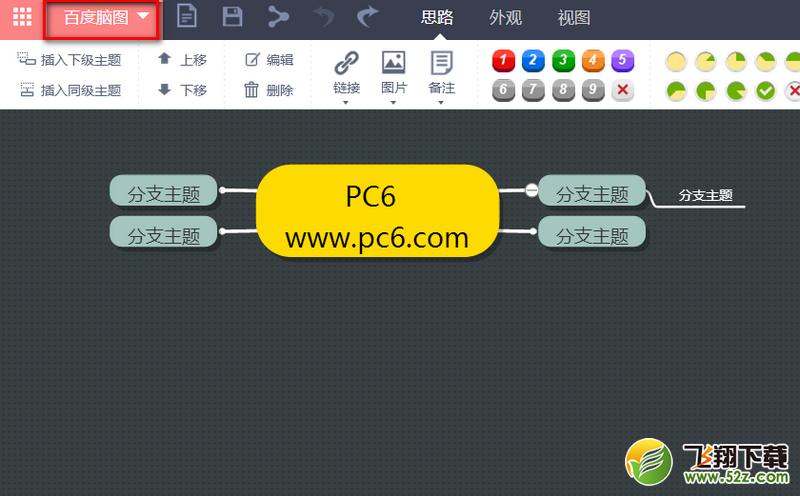Screen dimensions: 800x496
Task: Save the mind map with the floppy icon
Action: [233, 16]
